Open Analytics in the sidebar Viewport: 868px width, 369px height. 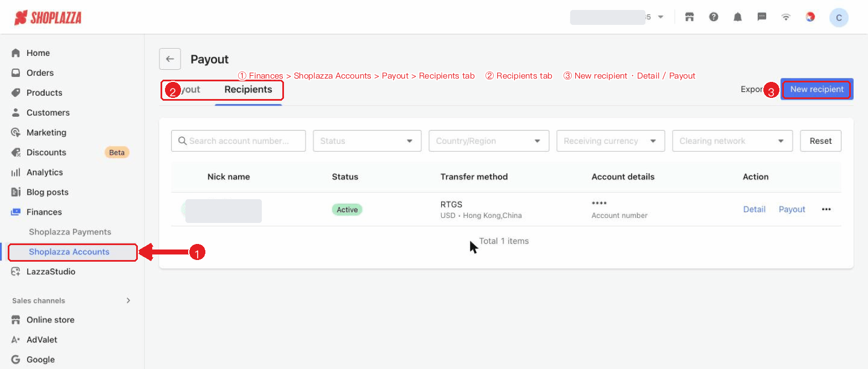[x=45, y=173]
